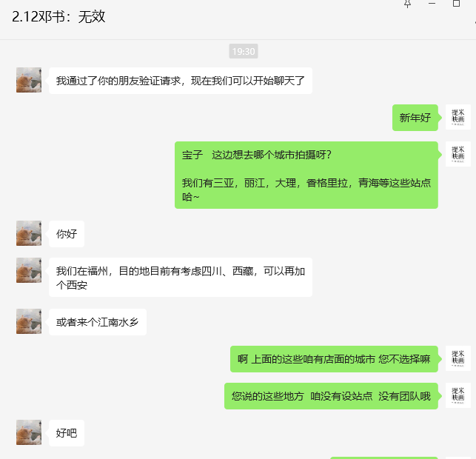This screenshot has height=459, width=476.
Task: Click chat title 2.12邓书：无效
Action: [x=58, y=17]
